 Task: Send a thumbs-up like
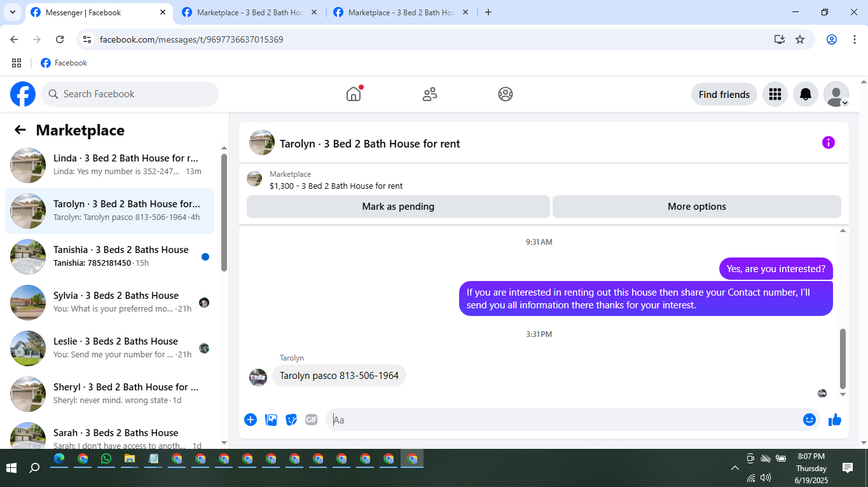835,420
